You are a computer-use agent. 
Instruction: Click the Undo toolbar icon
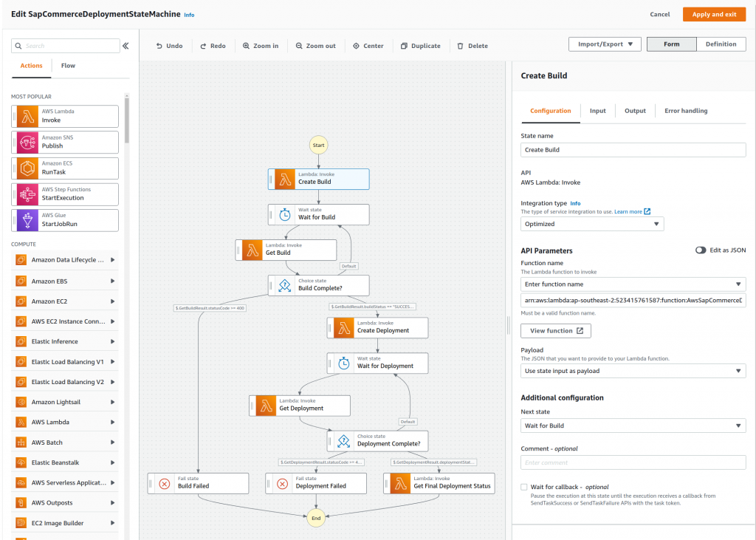(169, 45)
